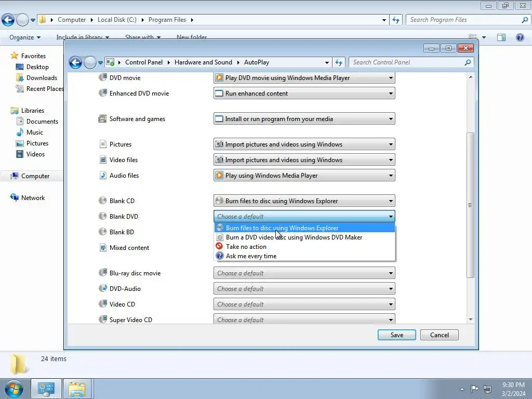Image resolution: width=532 pixels, height=399 pixels.
Task: Click the Blank DVD disc icon
Action: tap(102, 216)
